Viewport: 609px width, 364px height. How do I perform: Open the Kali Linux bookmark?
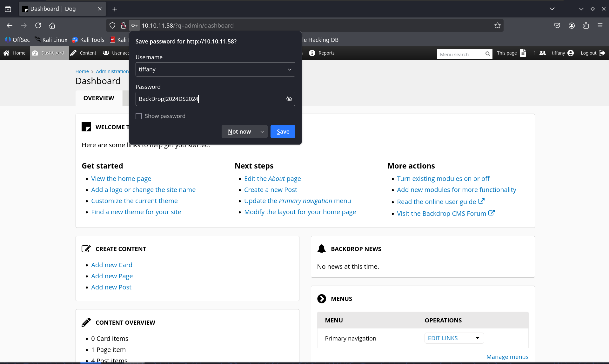[x=51, y=40]
